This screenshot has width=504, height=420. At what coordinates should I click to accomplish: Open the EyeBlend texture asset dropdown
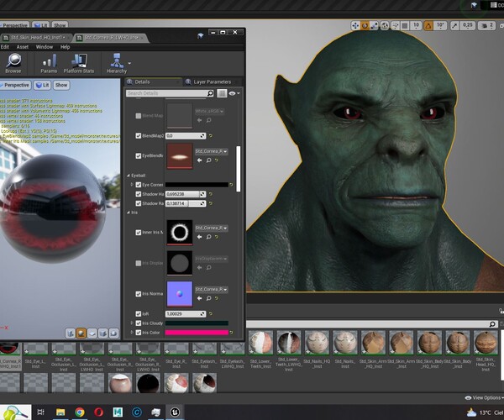coord(212,151)
